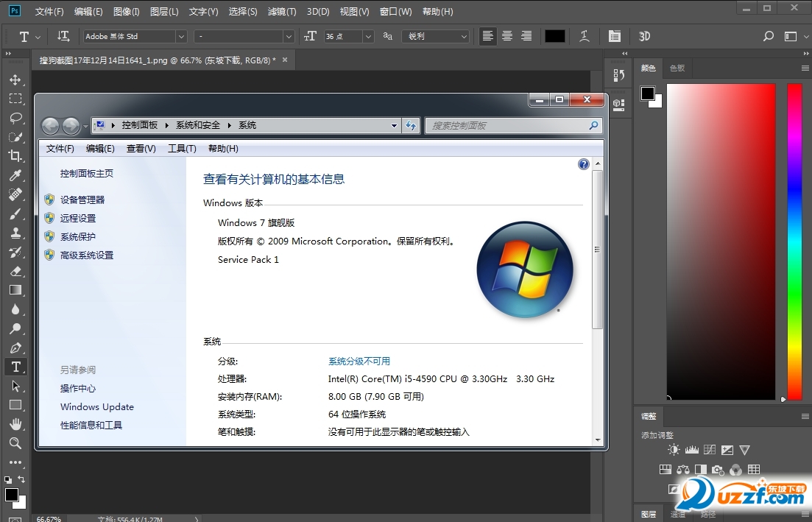Right-align the text

click(524, 36)
